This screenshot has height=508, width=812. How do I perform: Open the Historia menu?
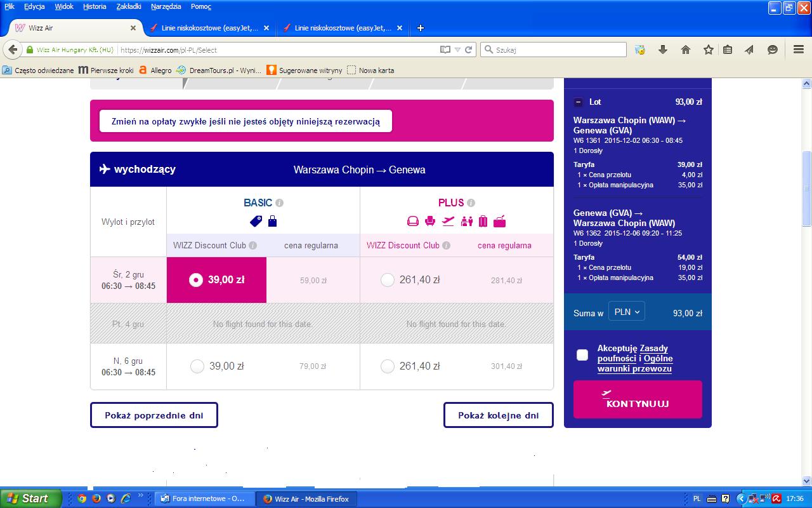tap(95, 6)
